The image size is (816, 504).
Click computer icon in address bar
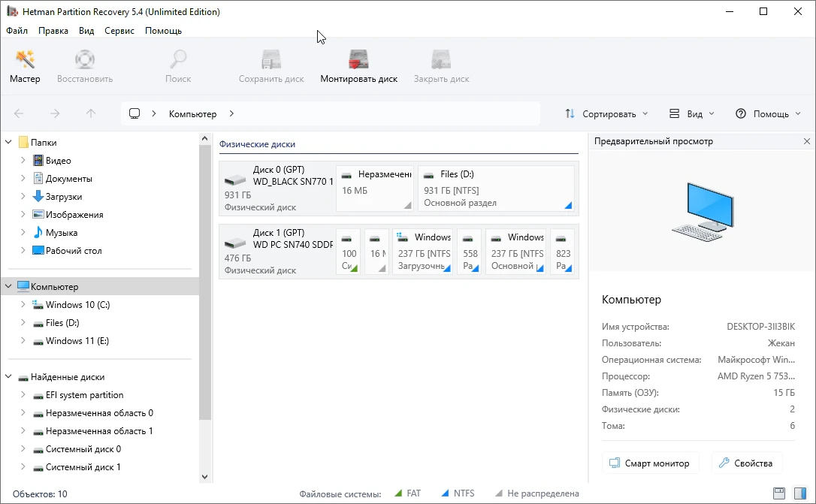tap(134, 113)
